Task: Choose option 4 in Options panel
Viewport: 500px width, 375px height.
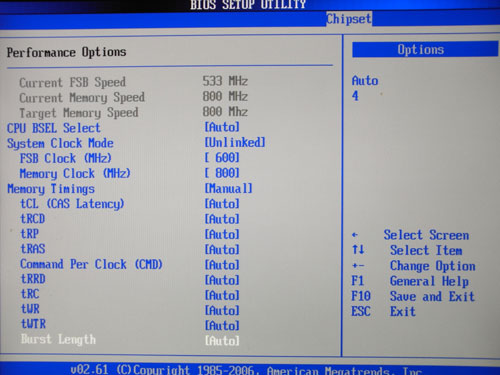Action: tap(355, 96)
